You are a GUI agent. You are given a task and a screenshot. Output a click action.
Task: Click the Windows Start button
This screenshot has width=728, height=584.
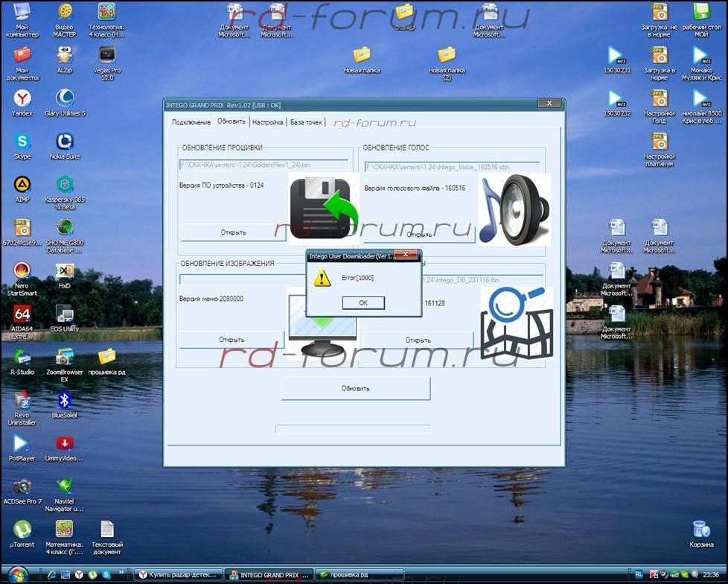16,574
